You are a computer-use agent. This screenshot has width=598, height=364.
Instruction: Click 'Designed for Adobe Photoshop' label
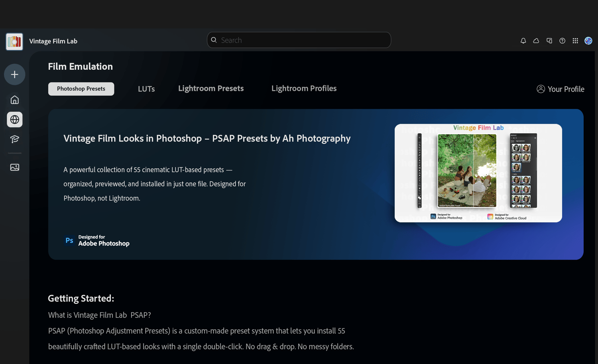click(x=104, y=240)
